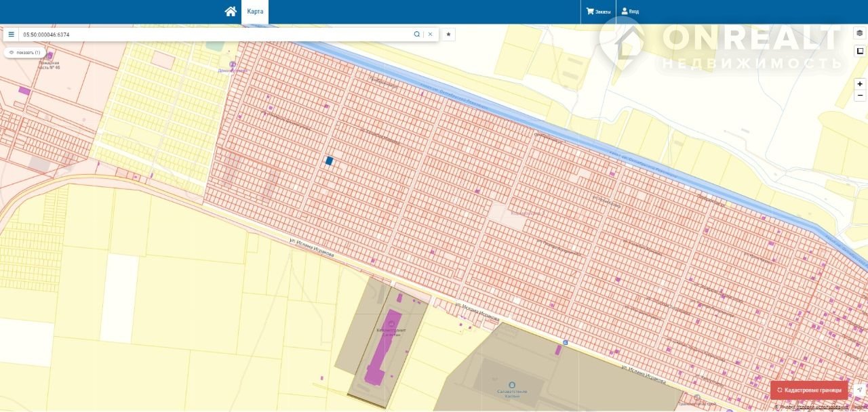The width and height of the screenshot is (868, 412).
Task: Add to favorites with the star icon
Action: pyautogui.click(x=448, y=34)
